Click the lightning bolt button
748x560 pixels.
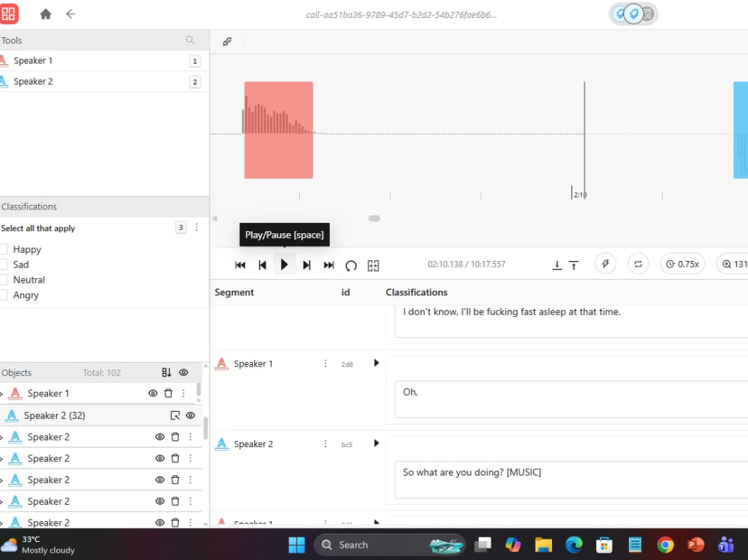(605, 264)
